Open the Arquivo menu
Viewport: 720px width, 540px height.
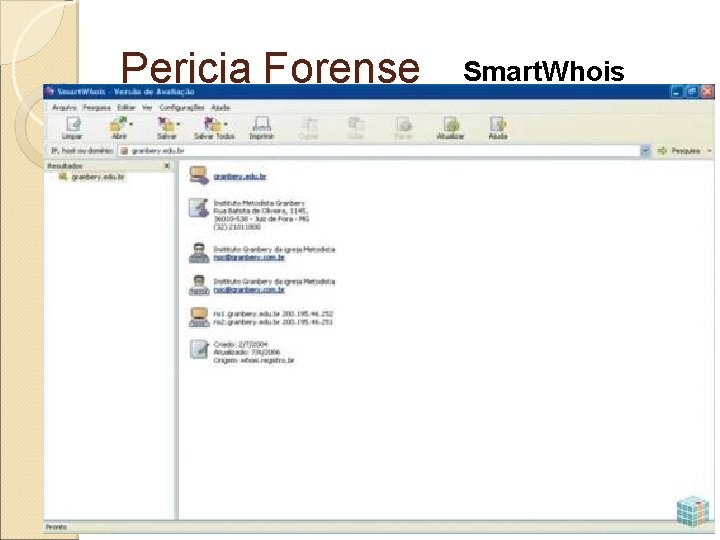coord(64,107)
